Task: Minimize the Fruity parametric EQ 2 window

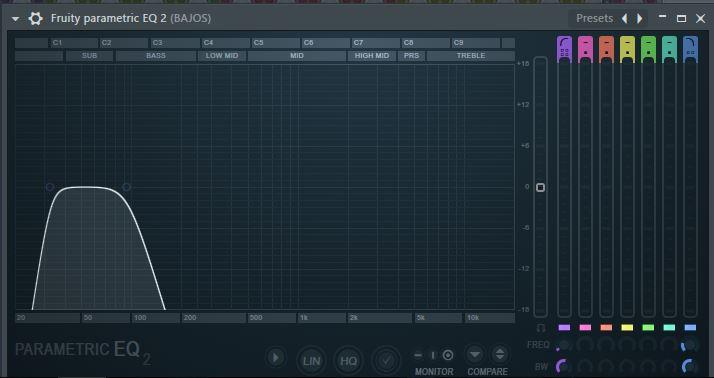Action: (663, 17)
